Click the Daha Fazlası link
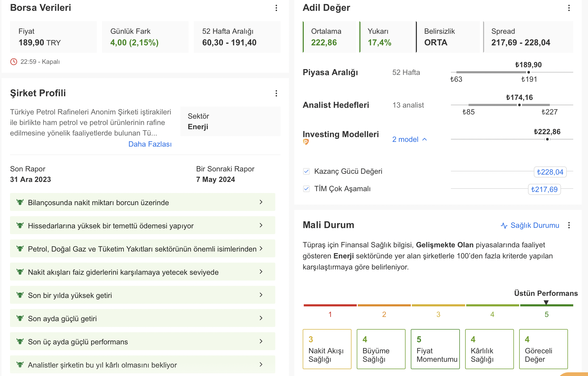This screenshot has width=588, height=376. coord(150,144)
